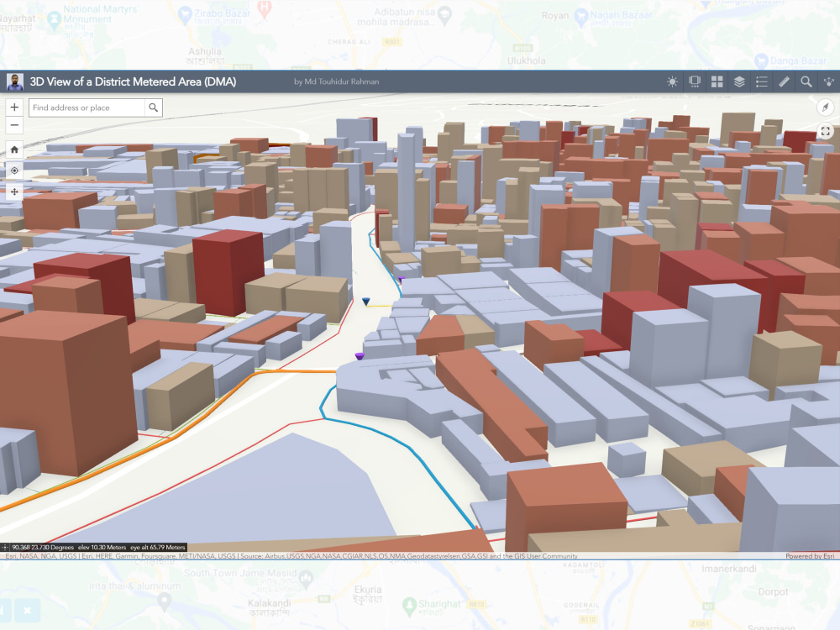Show the map Legend
The width and height of the screenshot is (840, 630).
coord(761,81)
